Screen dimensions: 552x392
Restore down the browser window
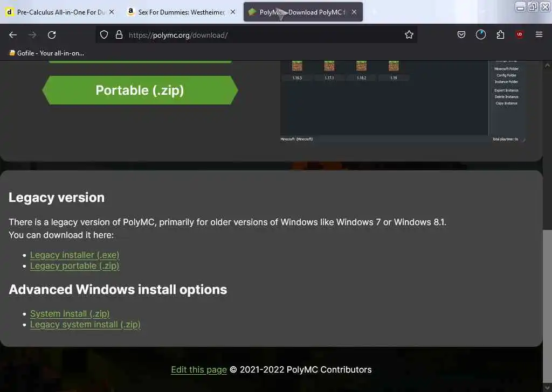[533, 6]
